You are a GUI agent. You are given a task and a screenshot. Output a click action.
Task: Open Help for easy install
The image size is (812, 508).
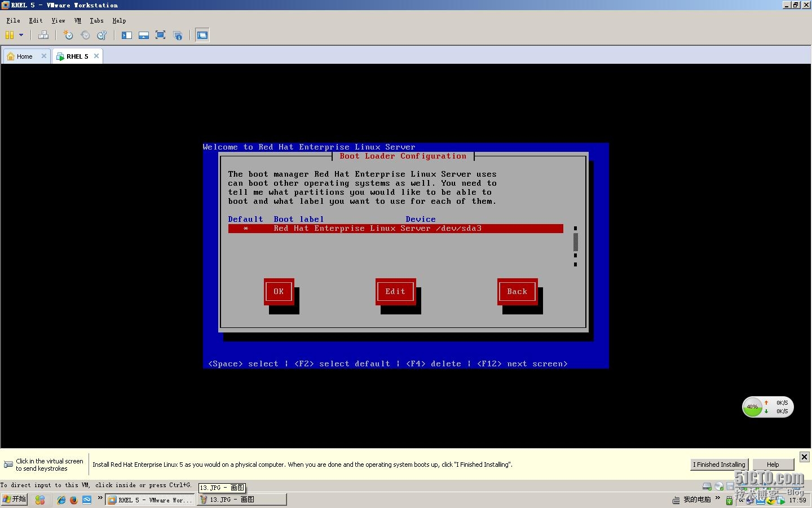pos(773,465)
